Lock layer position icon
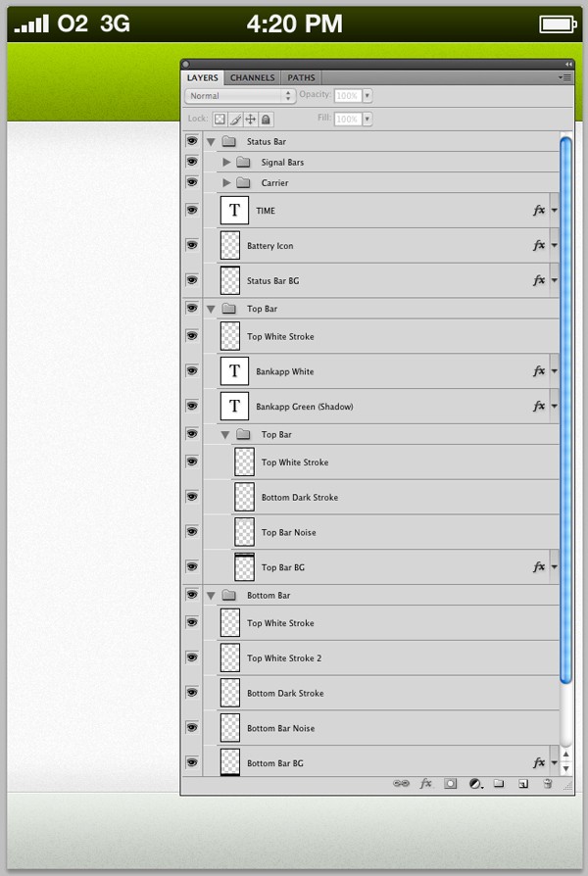The width and height of the screenshot is (588, 876). pos(251,119)
